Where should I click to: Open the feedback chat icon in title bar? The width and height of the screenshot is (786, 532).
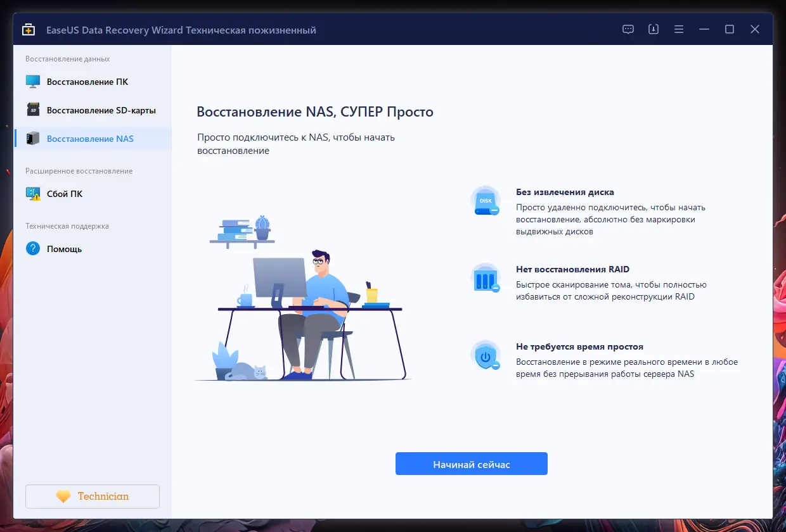pyautogui.click(x=628, y=29)
